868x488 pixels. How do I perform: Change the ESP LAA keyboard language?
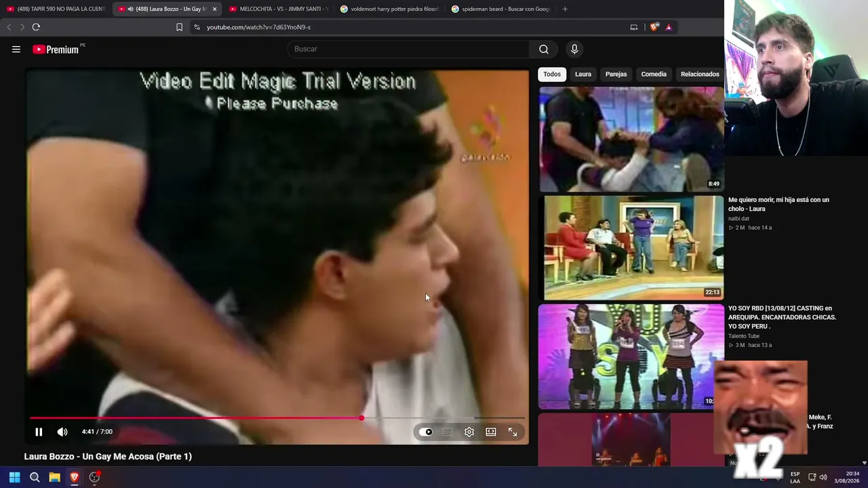tap(795, 477)
